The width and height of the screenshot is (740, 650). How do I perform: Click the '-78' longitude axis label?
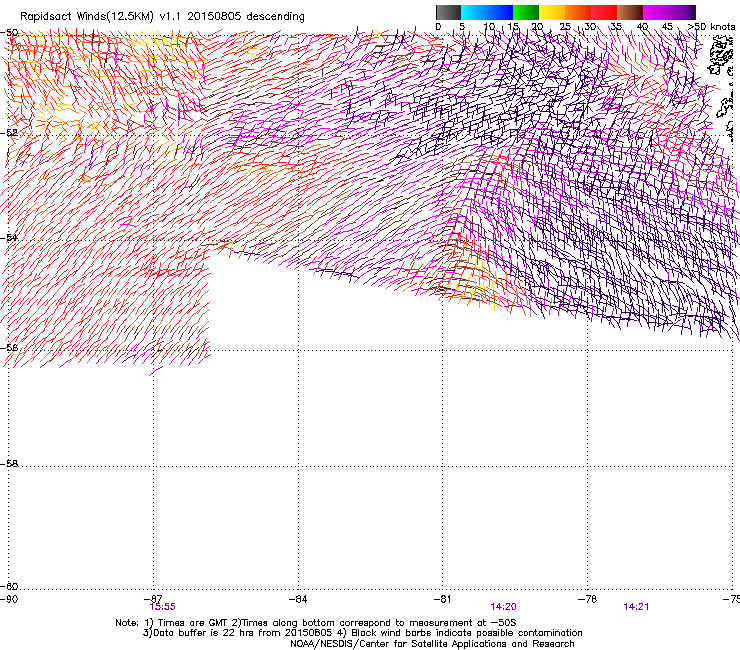tap(587, 599)
